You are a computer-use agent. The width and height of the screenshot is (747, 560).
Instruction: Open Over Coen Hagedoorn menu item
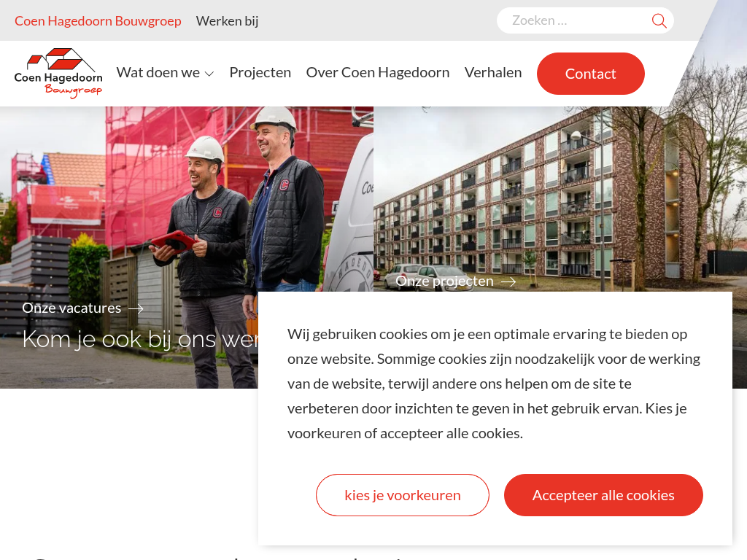coord(378,72)
